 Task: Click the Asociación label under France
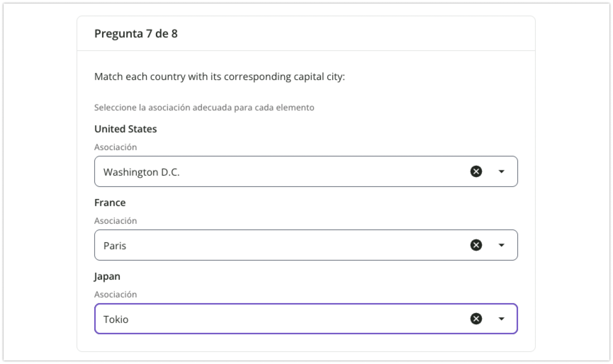click(x=116, y=221)
